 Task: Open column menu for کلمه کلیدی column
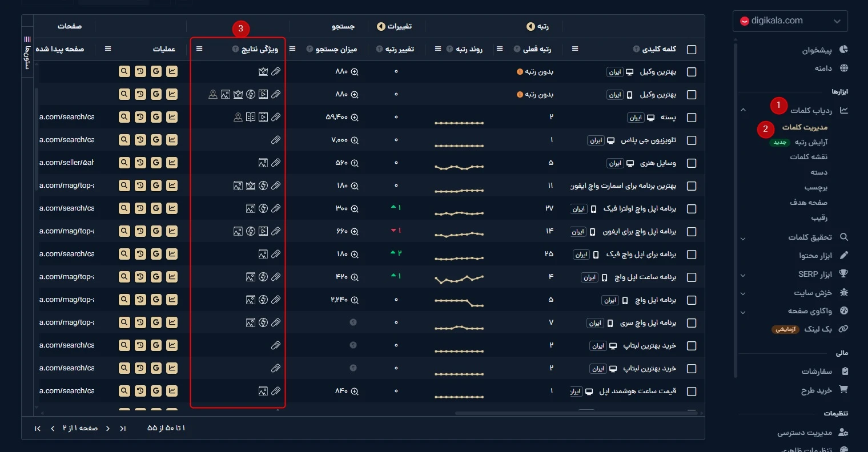coord(575,49)
